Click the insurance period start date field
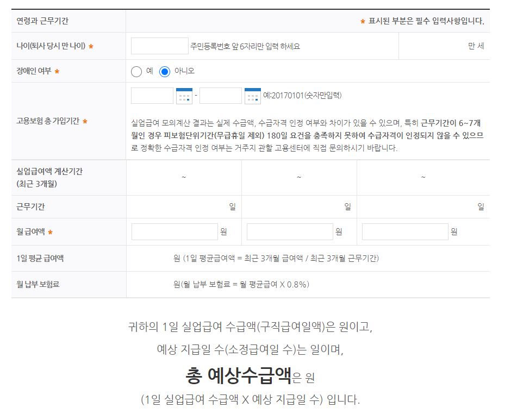This screenshot has height=420, width=511. (x=152, y=96)
